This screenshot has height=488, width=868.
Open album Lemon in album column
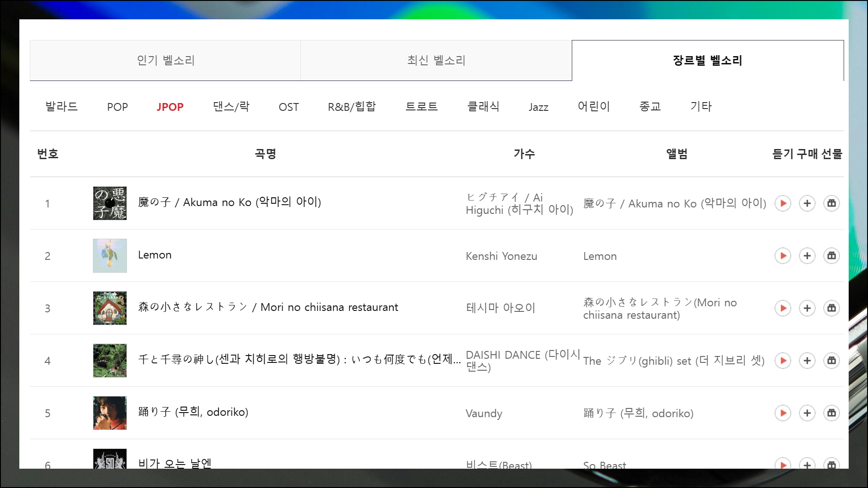(600, 256)
